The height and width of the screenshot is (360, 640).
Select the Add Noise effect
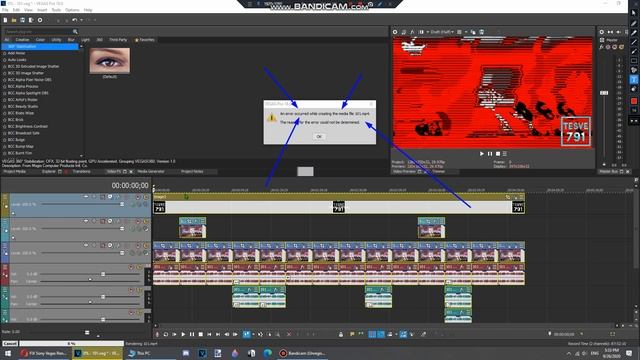click(x=16, y=53)
